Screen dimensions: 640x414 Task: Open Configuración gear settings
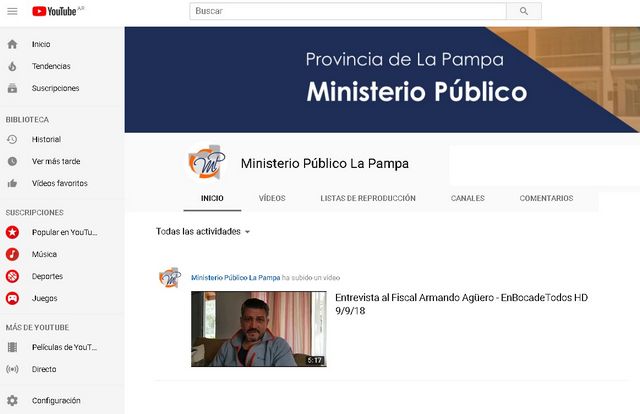(x=55, y=400)
